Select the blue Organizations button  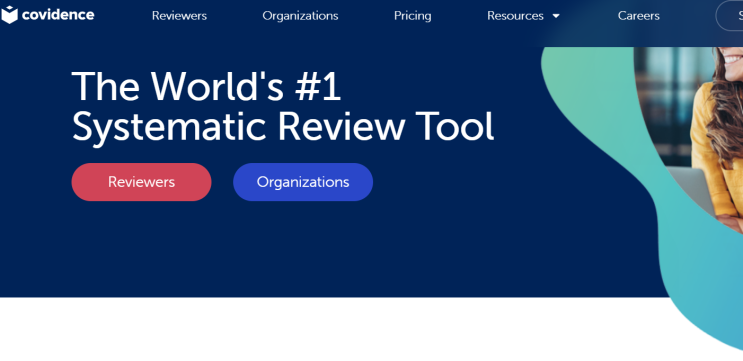303,182
